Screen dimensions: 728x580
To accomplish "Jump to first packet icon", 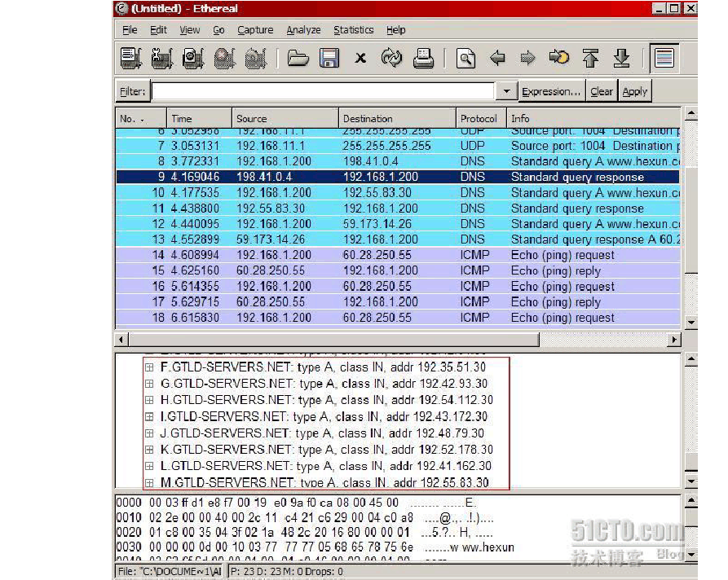I will [590, 59].
